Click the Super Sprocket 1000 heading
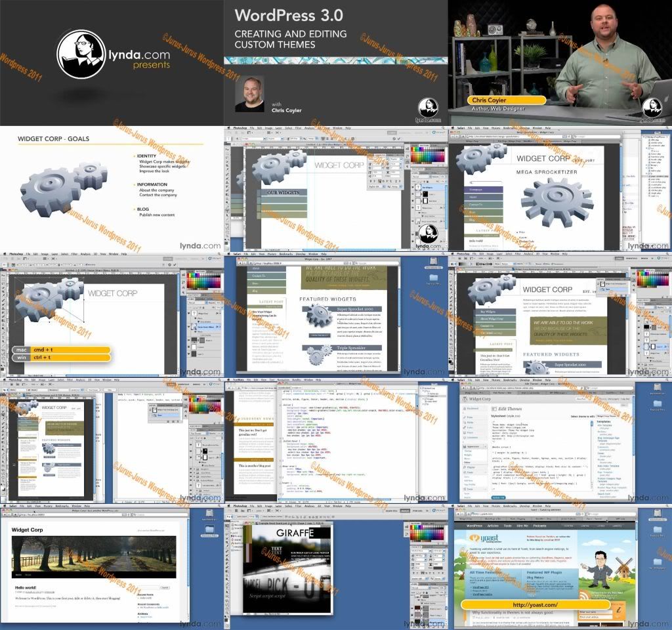 pos(355,308)
